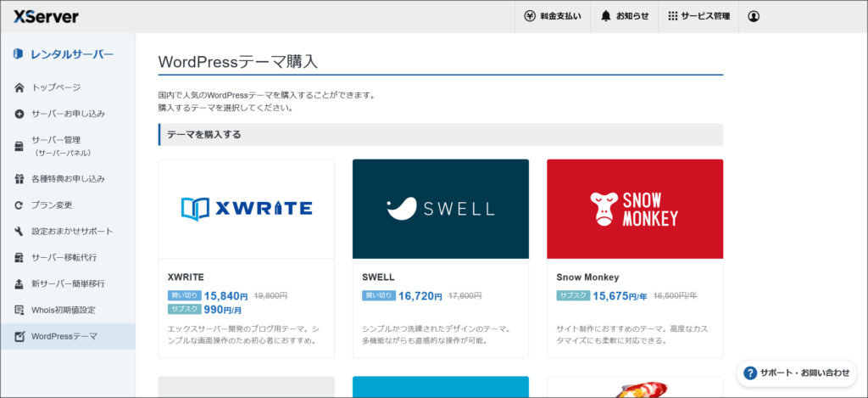Image resolution: width=868 pixels, height=398 pixels.
Task: Click the サブスク badge on Snow Monkey card
Action: pos(573,296)
